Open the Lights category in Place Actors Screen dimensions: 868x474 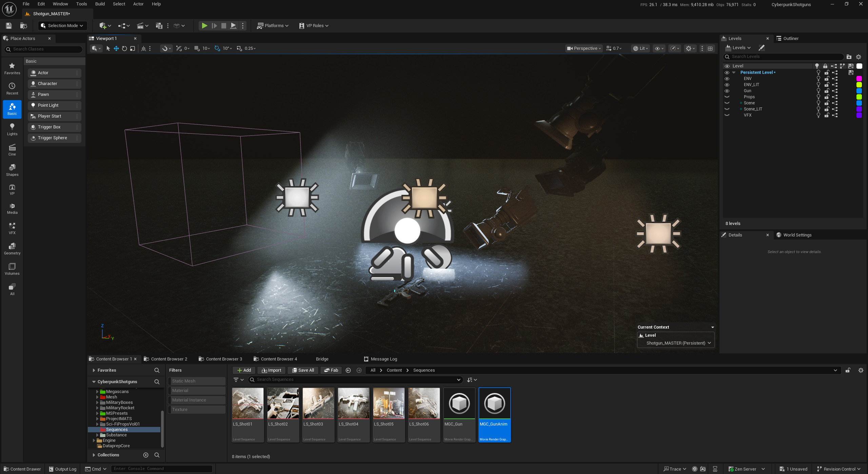tap(12, 129)
